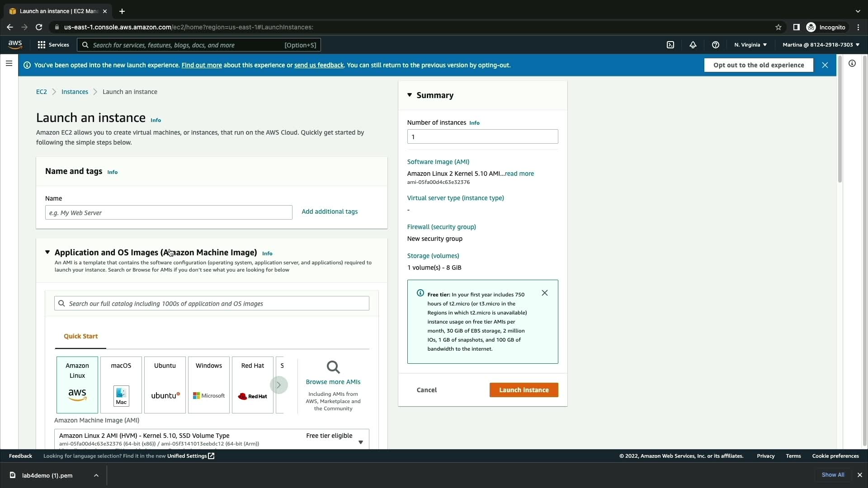Select the Ubuntu AMI tile
Viewport: 868px width, 488px height.
(165, 385)
